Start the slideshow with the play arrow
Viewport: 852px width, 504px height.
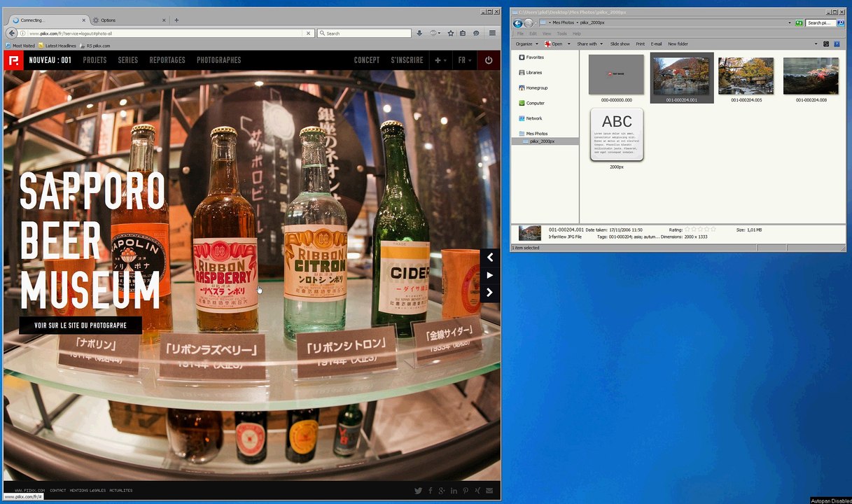click(x=490, y=275)
